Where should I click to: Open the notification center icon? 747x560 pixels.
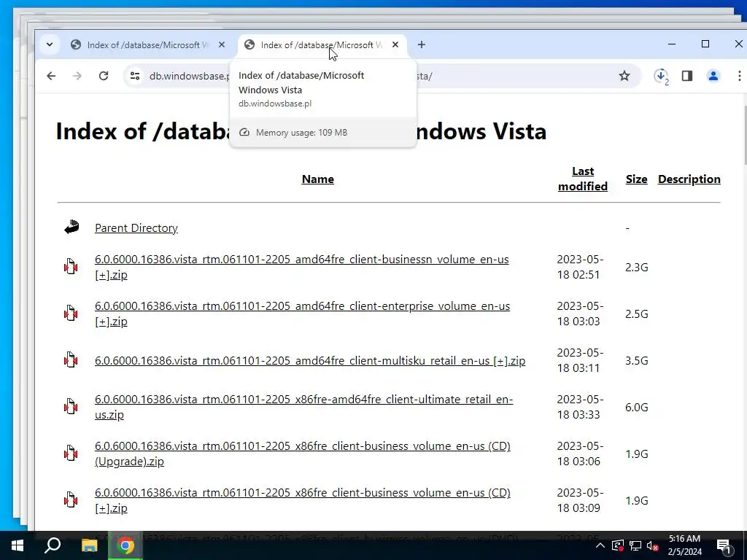pyautogui.click(x=724, y=546)
